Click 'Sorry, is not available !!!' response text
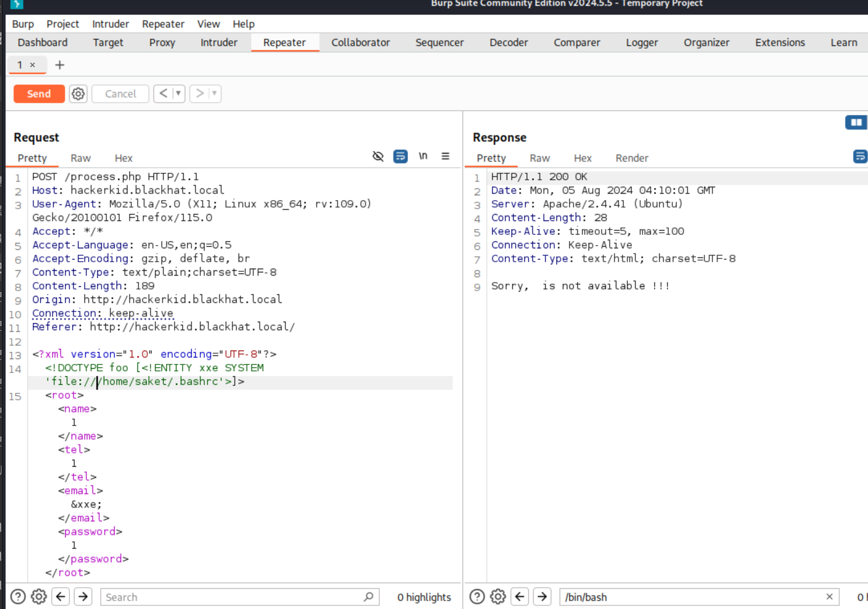The image size is (868, 609). coord(580,286)
